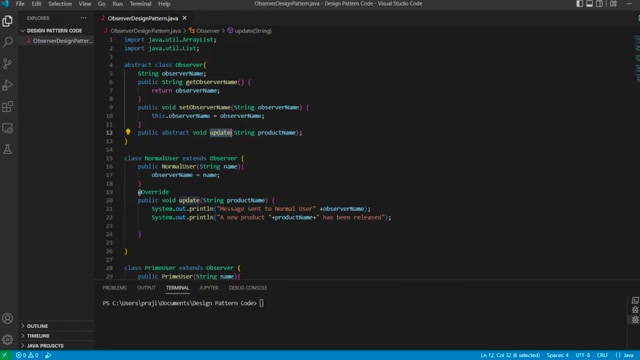Open Customize Layout in title bar
Screen dimensions: 640x360
613,4
